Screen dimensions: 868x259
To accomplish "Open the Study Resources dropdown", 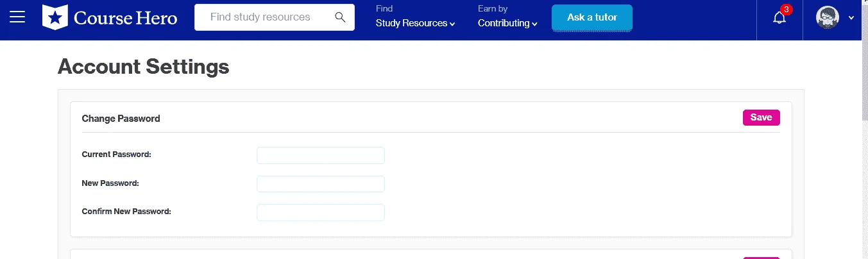I will tap(415, 23).
